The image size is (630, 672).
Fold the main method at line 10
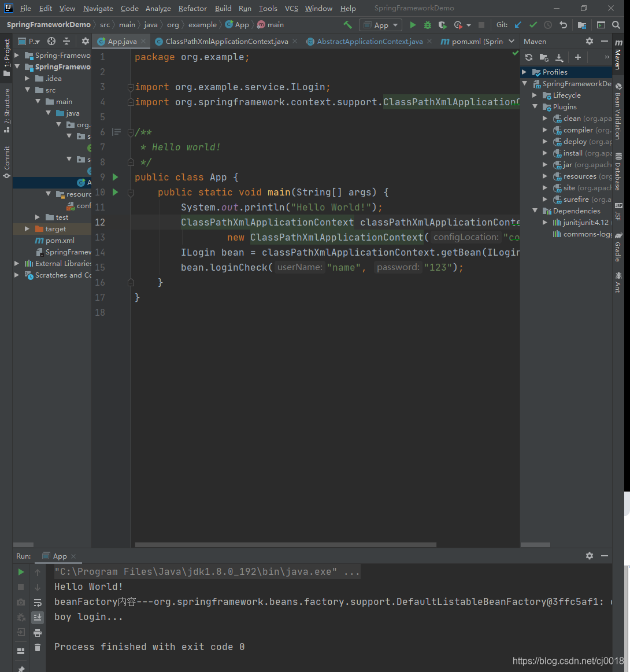(x=131, y=193)
